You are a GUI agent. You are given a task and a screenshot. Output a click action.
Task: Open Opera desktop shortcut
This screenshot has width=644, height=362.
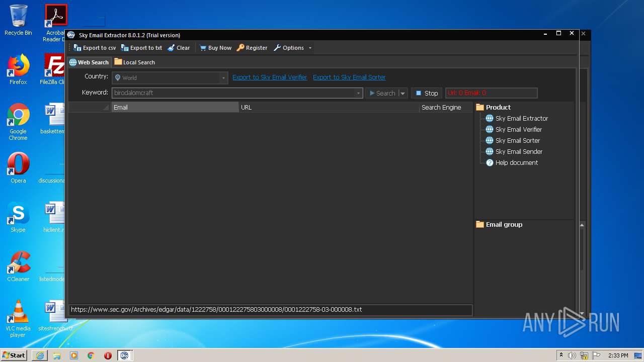click(x=18, y=168)
